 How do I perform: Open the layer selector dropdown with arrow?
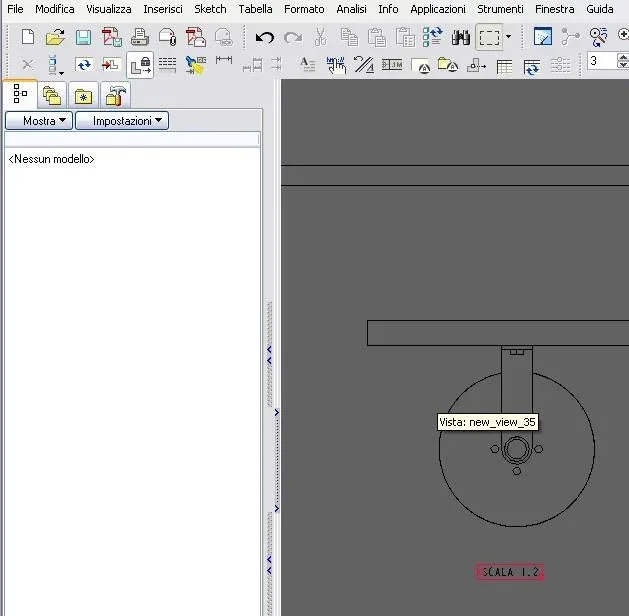click(55, 65)
